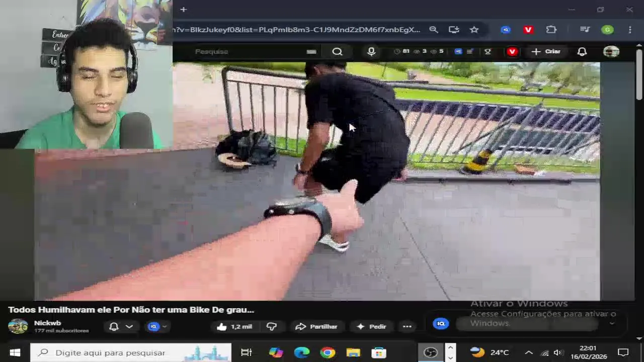Click the YouTube search magnifier button
Screen dimensions: 644x362
coord(337,51)
